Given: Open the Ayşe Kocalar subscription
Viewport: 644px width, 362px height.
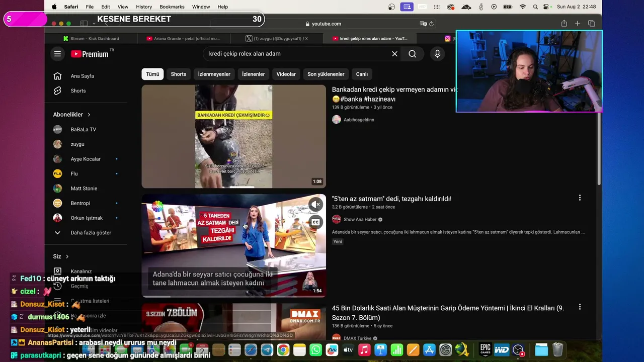Looking at the screenshot, I should pyautogui.click(x=86, y=159).
